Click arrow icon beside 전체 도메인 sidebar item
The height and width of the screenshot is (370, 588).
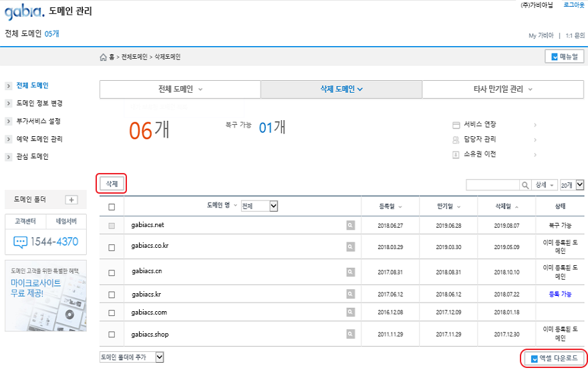click(9, 86)
